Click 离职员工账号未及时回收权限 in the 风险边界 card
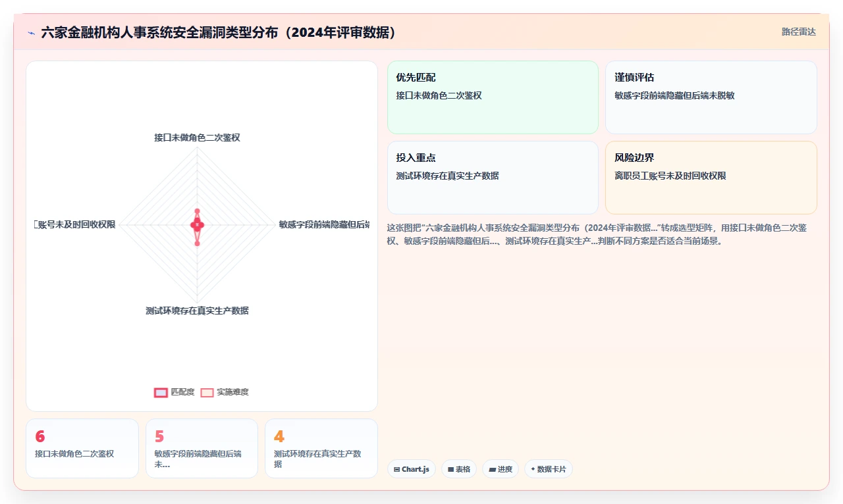This screenshot has height=504, width=843. [x=670, y=176]
